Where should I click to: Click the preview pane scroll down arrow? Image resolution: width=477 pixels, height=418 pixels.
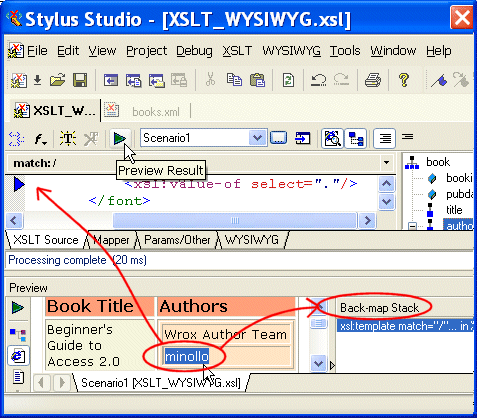pos(318,363)
